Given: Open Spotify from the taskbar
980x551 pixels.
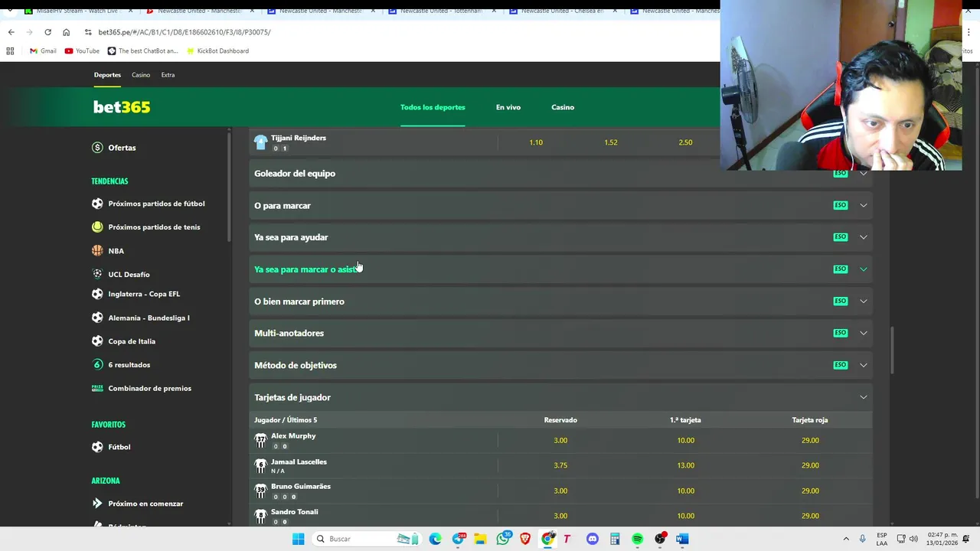Looking at the screenshot, I should pos(637,539).
